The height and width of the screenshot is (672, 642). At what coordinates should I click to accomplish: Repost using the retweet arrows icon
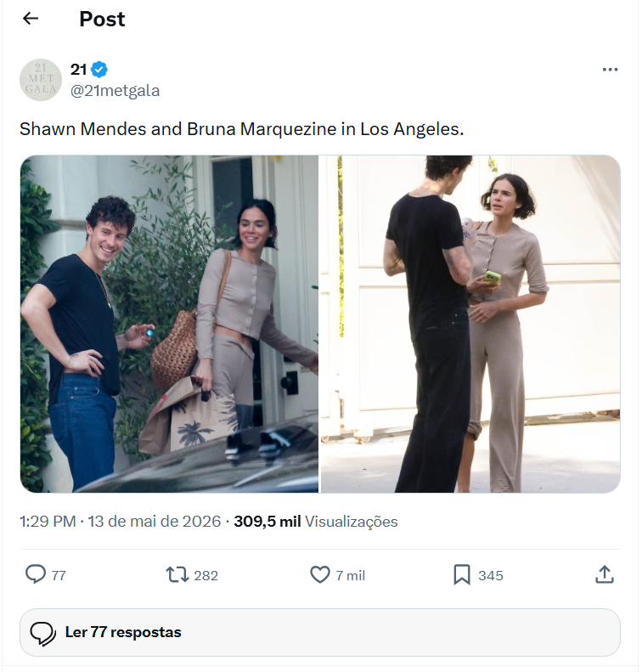point(177,574)
